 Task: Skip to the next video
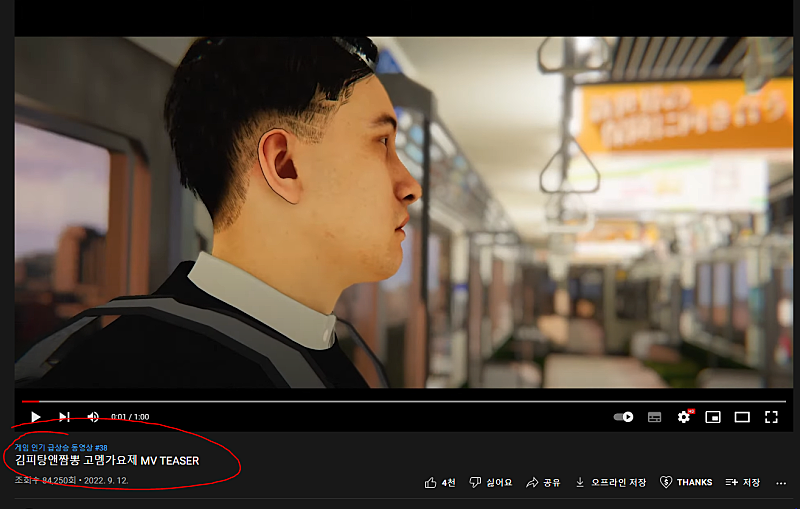point(64,417)
